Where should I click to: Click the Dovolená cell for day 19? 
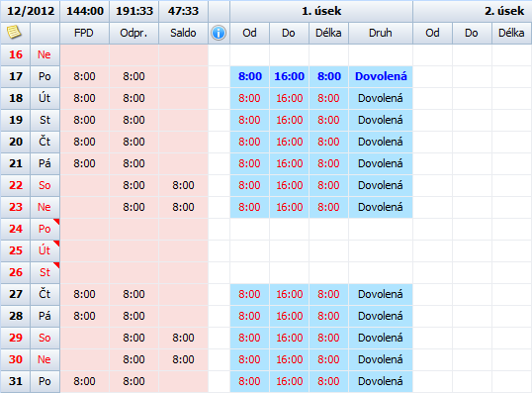(x=381, y=120)
